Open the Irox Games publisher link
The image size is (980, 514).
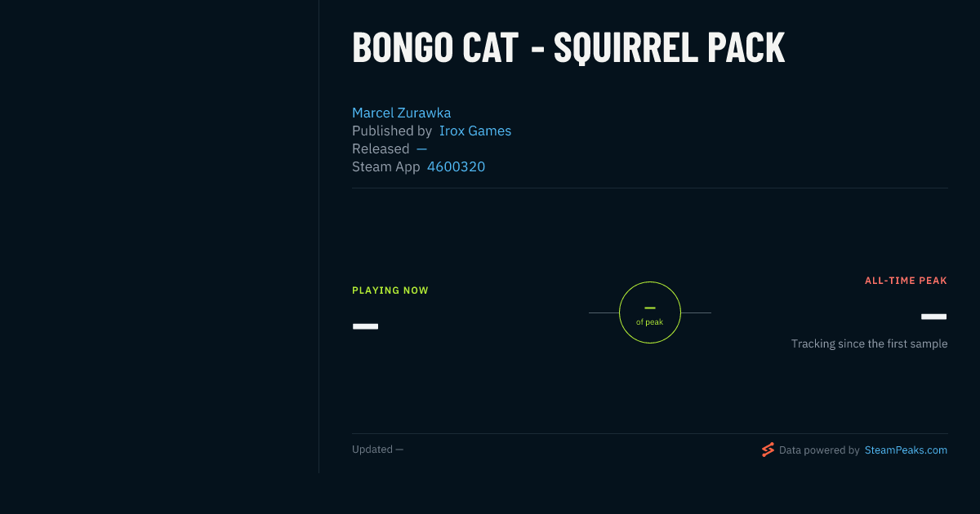[475, 131]
